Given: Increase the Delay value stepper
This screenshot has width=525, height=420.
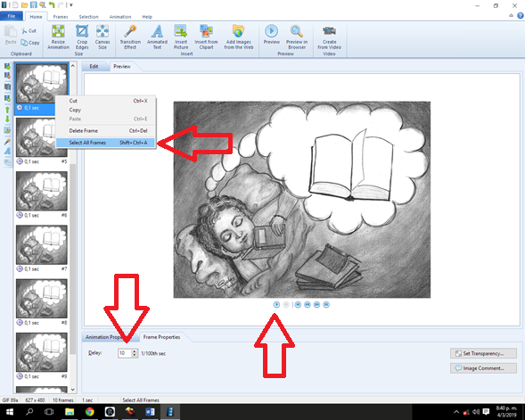Looking at the screenshot, I should 135,351.
